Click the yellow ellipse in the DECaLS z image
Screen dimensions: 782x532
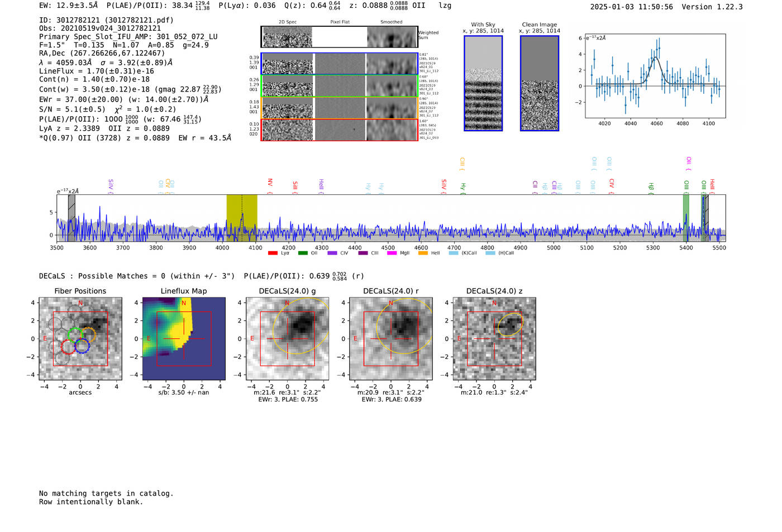[x=510, y=324]
